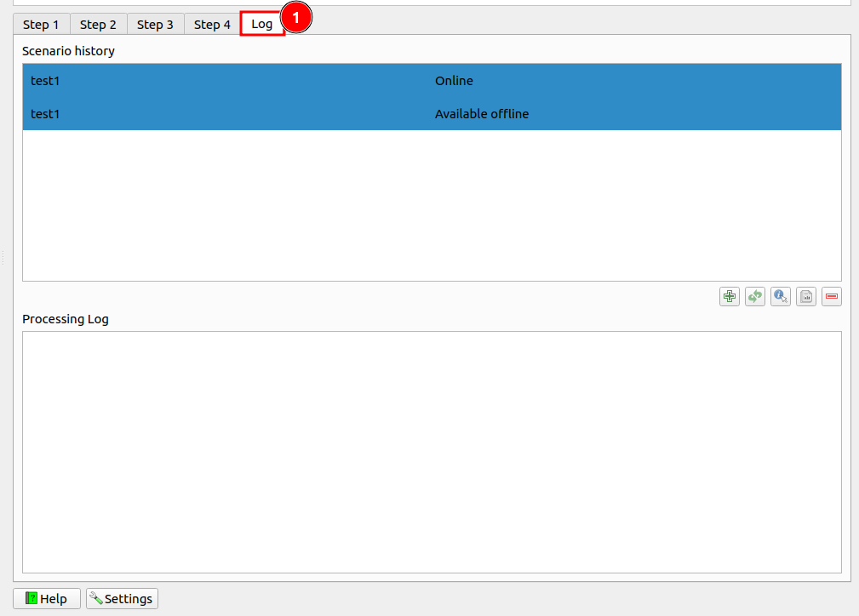
Task: Click the Processing Log label
Action: 66,319
